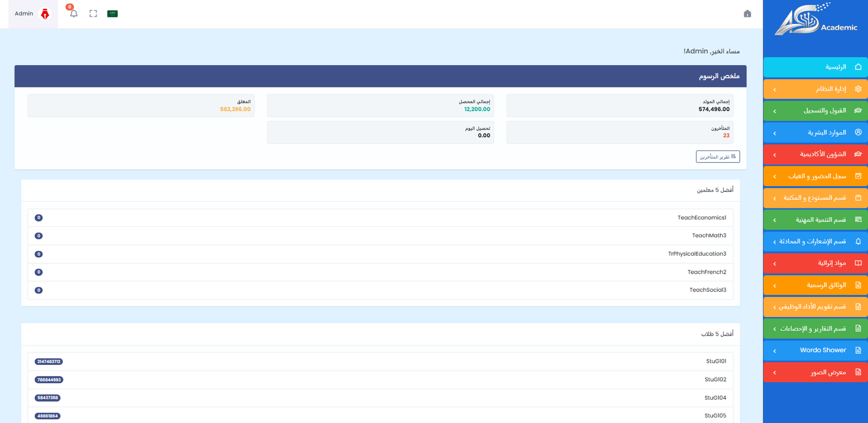Expand الموارد البشرية submenu chevron
This screenshot has width=868, height=423.
[775, 133]
